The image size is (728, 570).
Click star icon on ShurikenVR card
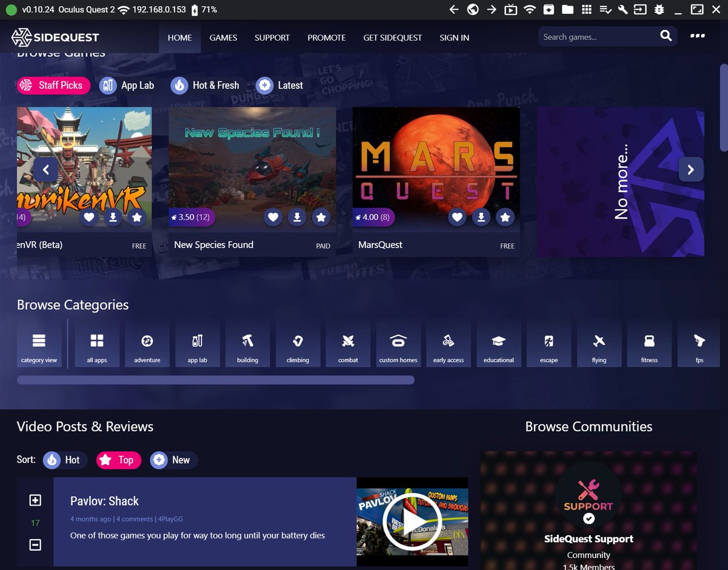pyautogui.click(x=137, y=217)
